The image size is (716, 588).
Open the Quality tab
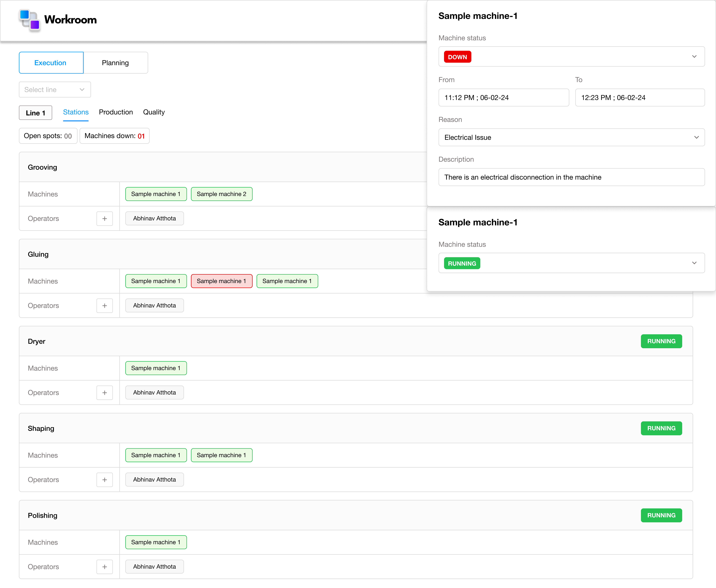[154, 112]
